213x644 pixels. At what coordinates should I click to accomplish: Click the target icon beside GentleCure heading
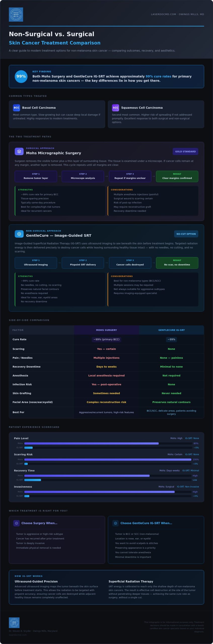coord(19,234)
